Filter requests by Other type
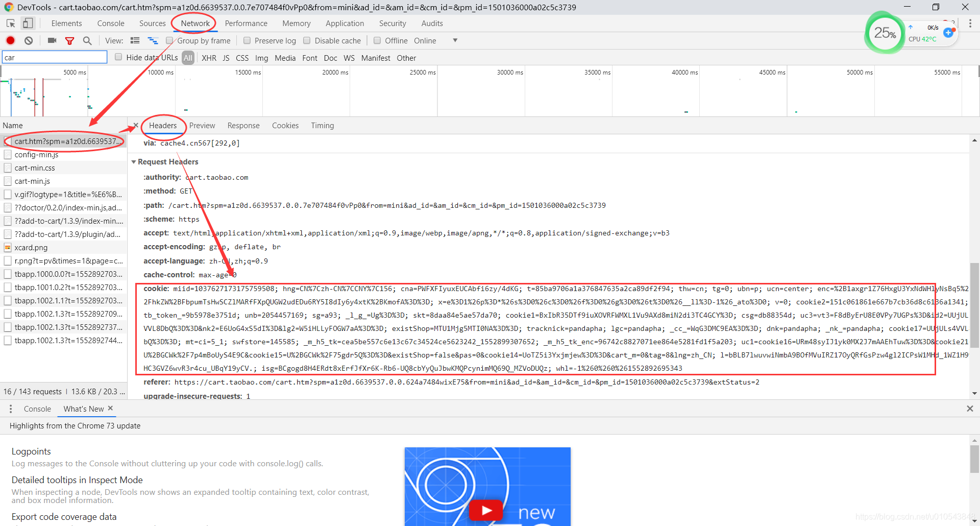 pos(406,58)
